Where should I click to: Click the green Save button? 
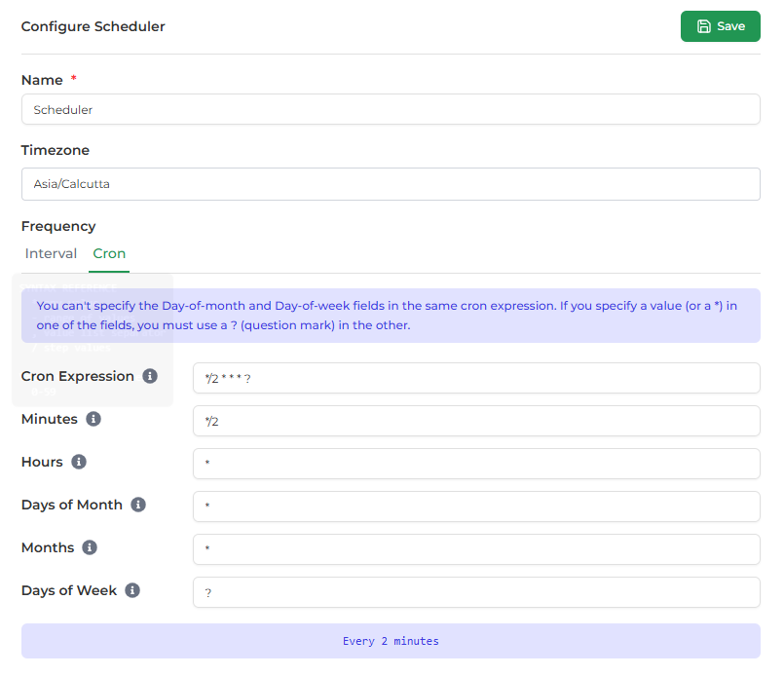pos(721,26)
